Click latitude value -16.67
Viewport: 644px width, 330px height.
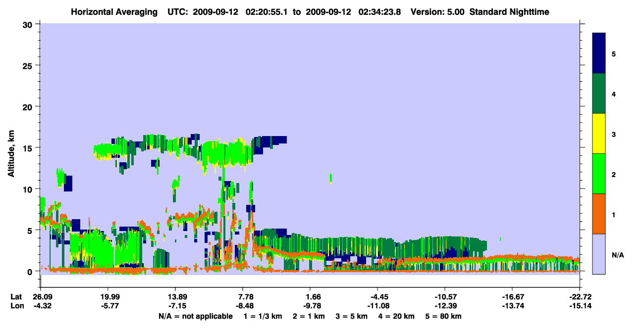pyautogui.click(x=512, y=296)
